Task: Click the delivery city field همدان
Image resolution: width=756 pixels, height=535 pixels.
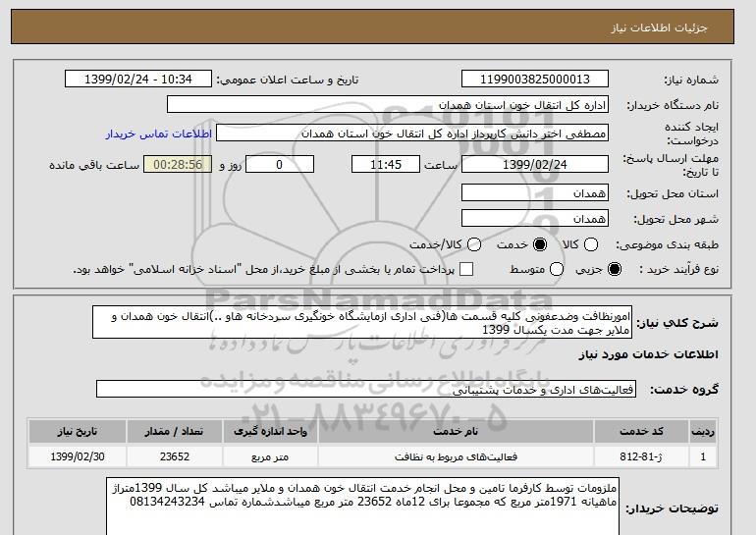Action: point(535,218)
